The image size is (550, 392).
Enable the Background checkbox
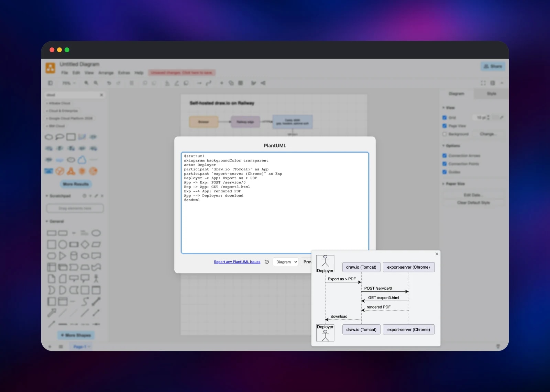pyautogui.click(x=444, y=134)
